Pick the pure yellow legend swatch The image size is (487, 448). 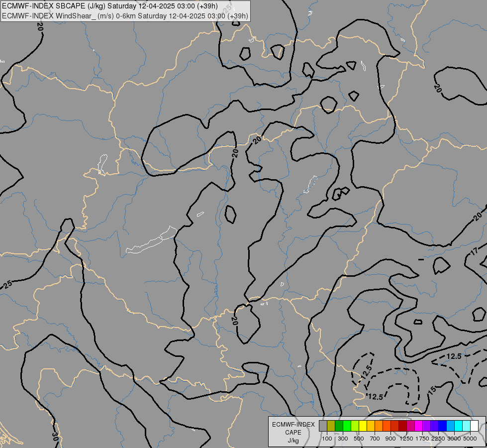pos(363,426)
